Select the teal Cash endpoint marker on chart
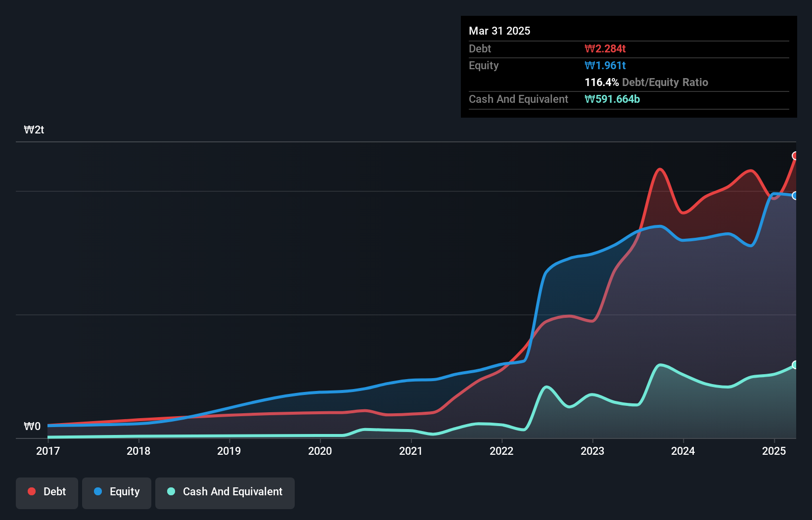Image resolution: width=812 pixels, height=520 pixels. click(795, 365)
